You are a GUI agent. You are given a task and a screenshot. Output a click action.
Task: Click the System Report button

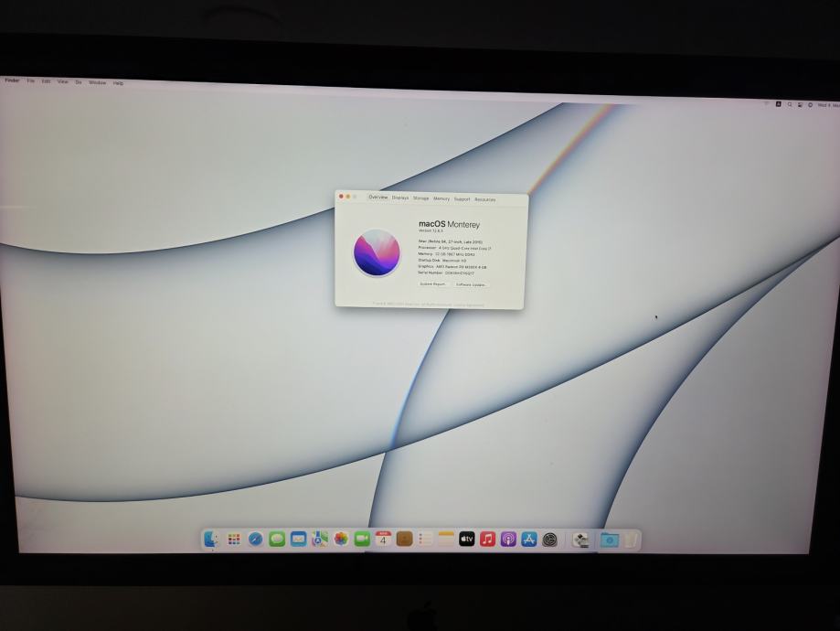[433, 284]
